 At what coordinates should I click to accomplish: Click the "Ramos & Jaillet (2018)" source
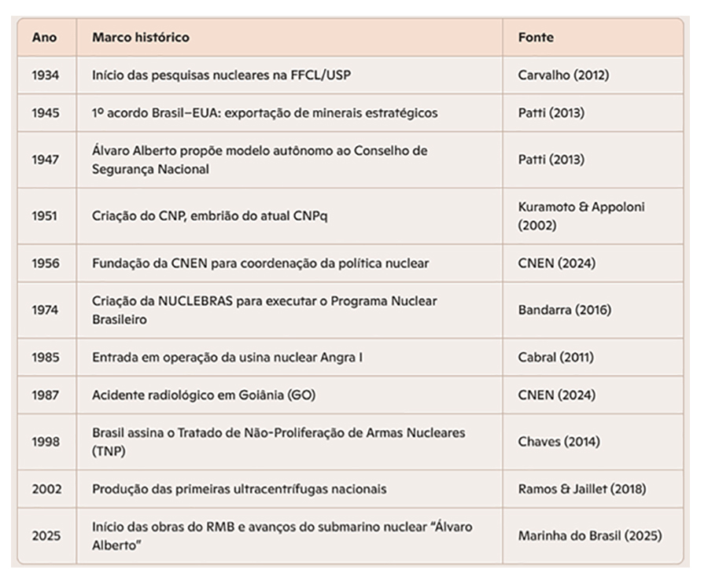coord(582,489)
